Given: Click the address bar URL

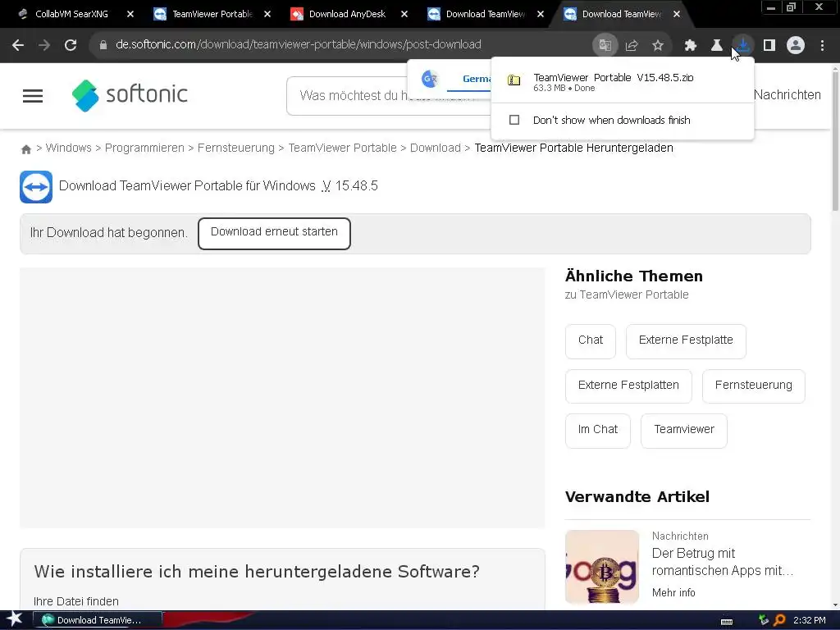Looking at the screenshot, I should point(299,45).
